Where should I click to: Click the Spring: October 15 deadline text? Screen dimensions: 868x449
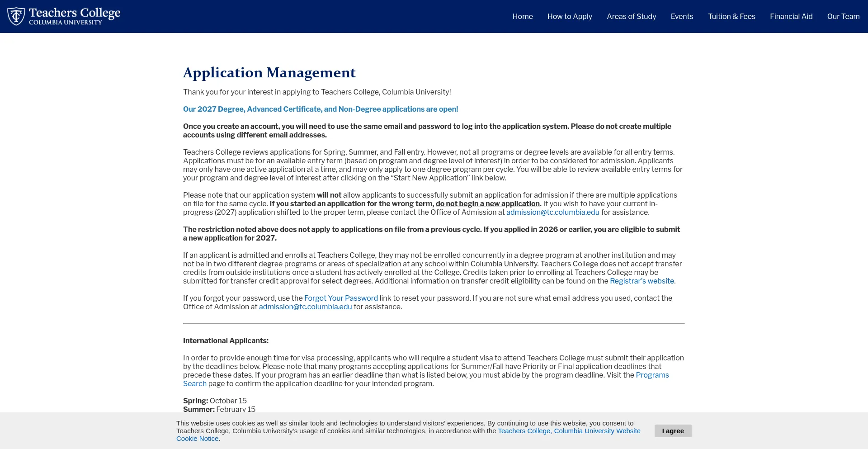point(215,401)
